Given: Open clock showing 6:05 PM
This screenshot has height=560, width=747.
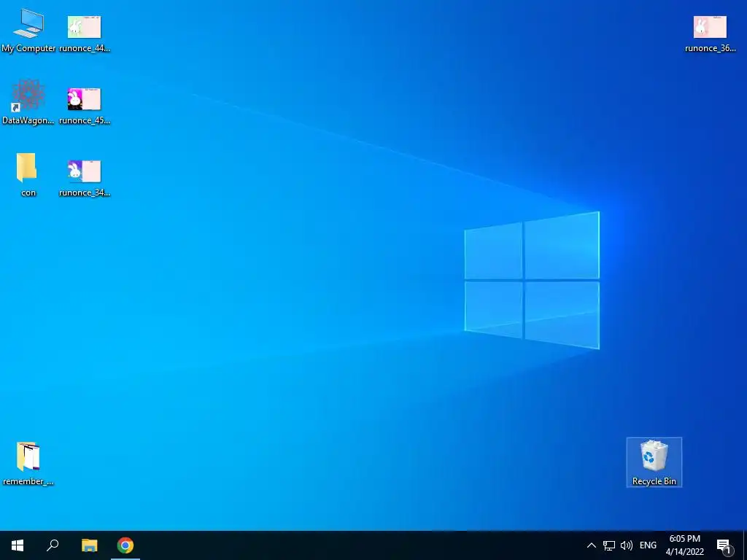Looking at the screenshot, I should click(684, 545).
